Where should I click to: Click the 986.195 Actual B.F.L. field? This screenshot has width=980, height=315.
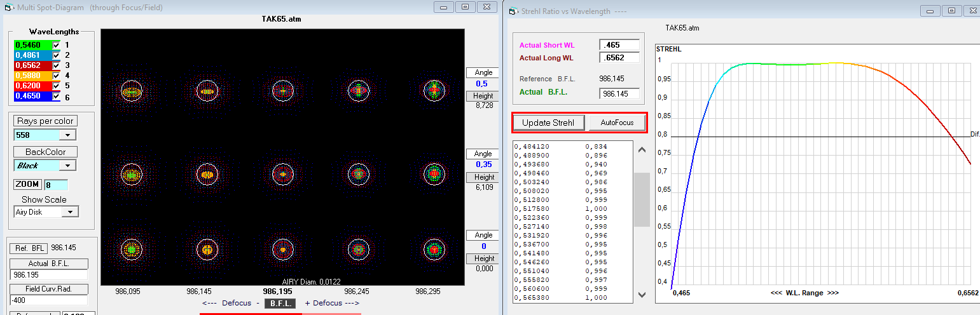click(49, 275)
